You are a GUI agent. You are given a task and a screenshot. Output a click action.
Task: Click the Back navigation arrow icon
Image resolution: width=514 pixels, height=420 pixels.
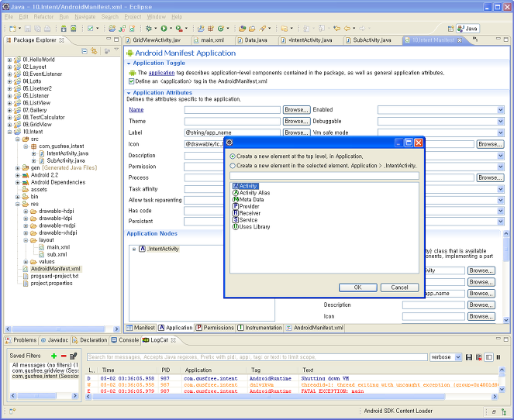[347, 29]
